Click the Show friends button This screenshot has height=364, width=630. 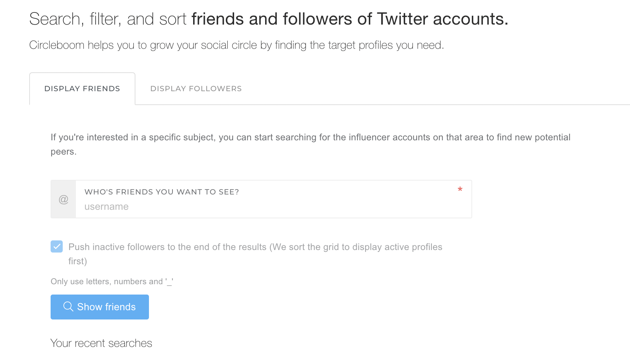click(100, 307)
